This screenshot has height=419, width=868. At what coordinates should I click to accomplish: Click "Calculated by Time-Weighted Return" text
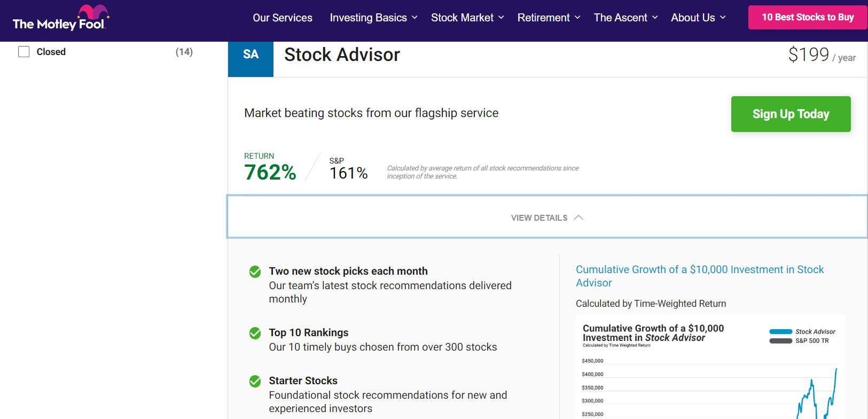tap(651, 304)
